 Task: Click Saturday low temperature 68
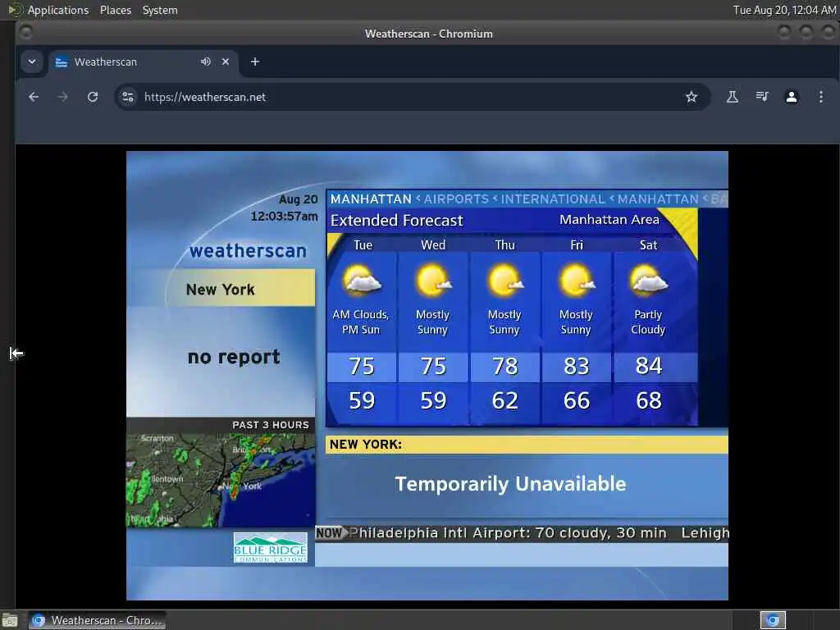[649, 400]
